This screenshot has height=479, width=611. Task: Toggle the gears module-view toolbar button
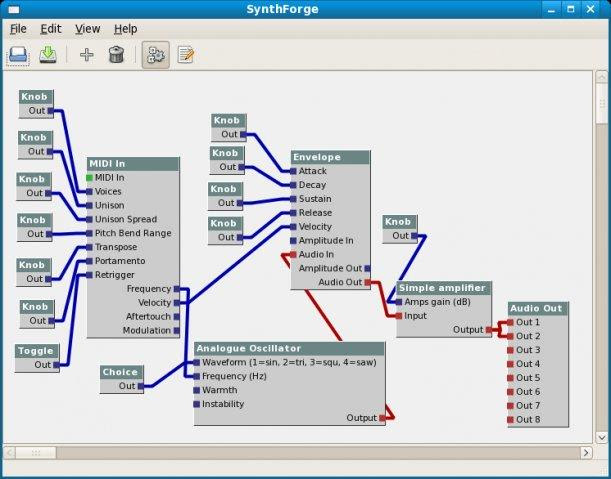pyautogui.click(x=155, y=55)
